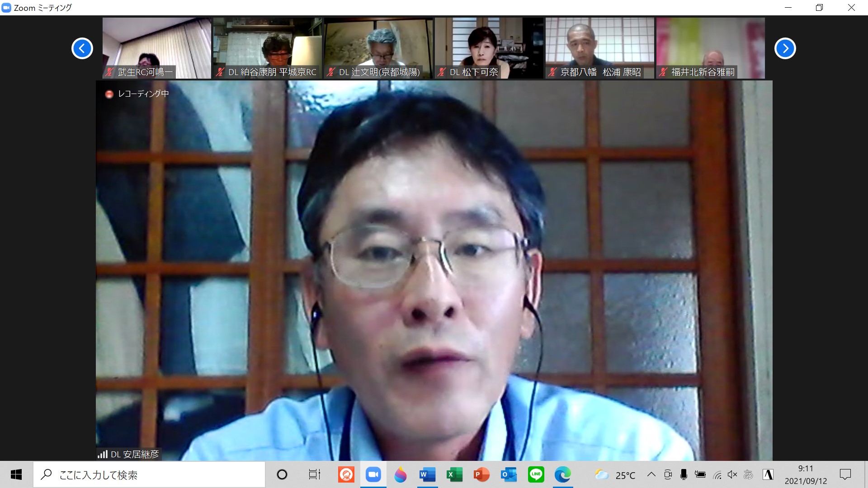Open Microsoft Edge from the taskbar

563,474
